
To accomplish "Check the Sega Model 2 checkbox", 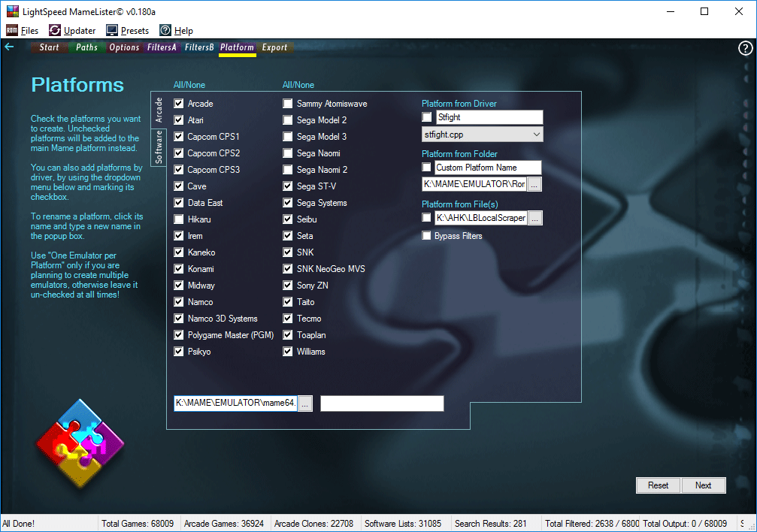I will point(288,119).
